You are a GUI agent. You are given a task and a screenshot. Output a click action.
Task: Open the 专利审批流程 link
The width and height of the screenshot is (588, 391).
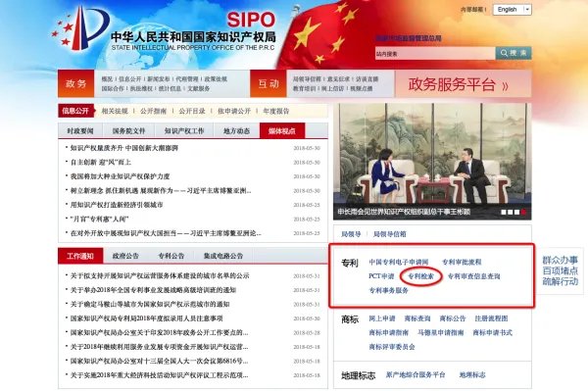(462, 262)
